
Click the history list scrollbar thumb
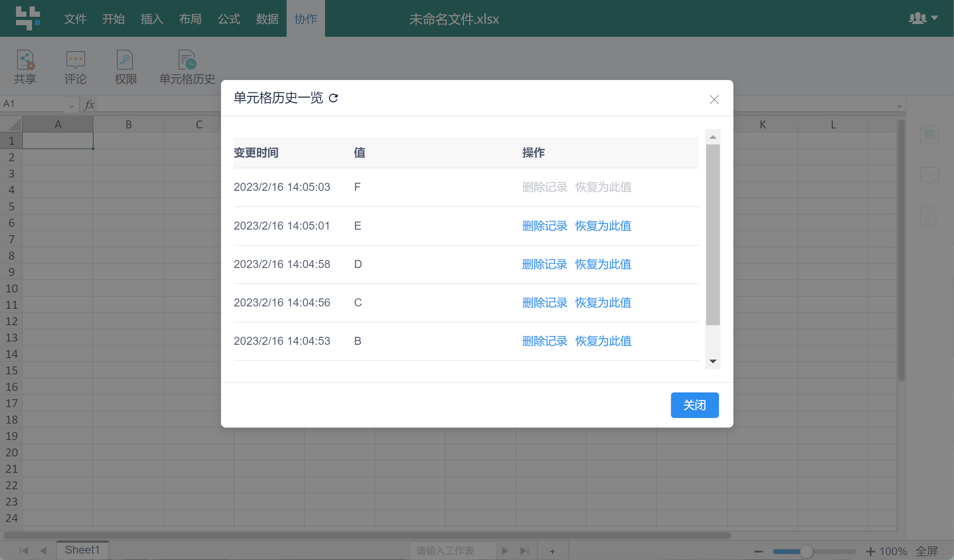pos(713,235)
